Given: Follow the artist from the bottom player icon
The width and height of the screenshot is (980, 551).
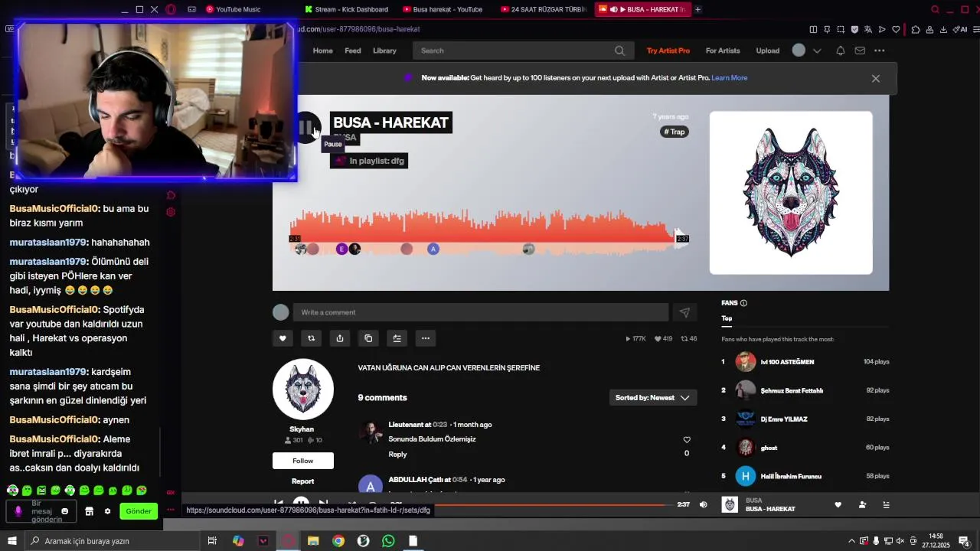Looking at the screenshot, I should click(x=862, y=505).
